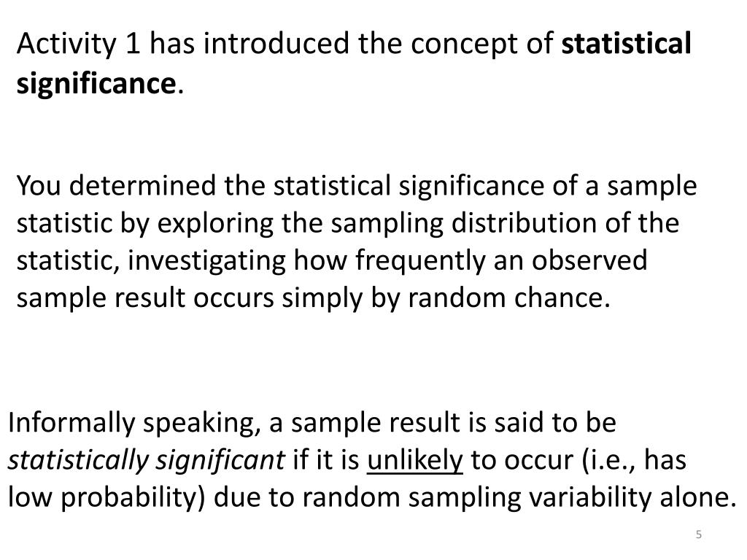Click the phrase "random sampling variability"
The width and height of the screenshot is (747, 560).
pyautogui.click(x=477, y=498)
